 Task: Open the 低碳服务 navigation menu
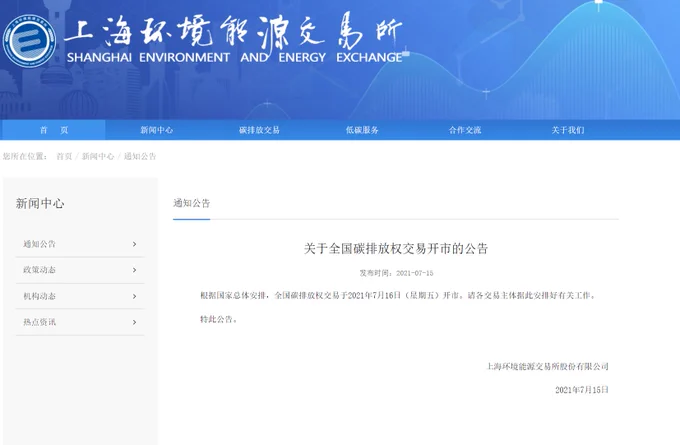point(362,130)
